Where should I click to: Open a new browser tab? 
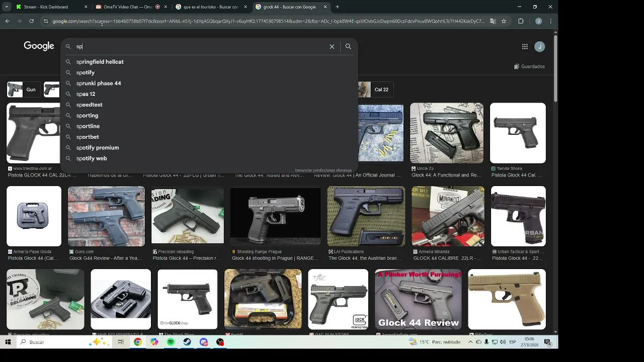click(x=337, y=7)
